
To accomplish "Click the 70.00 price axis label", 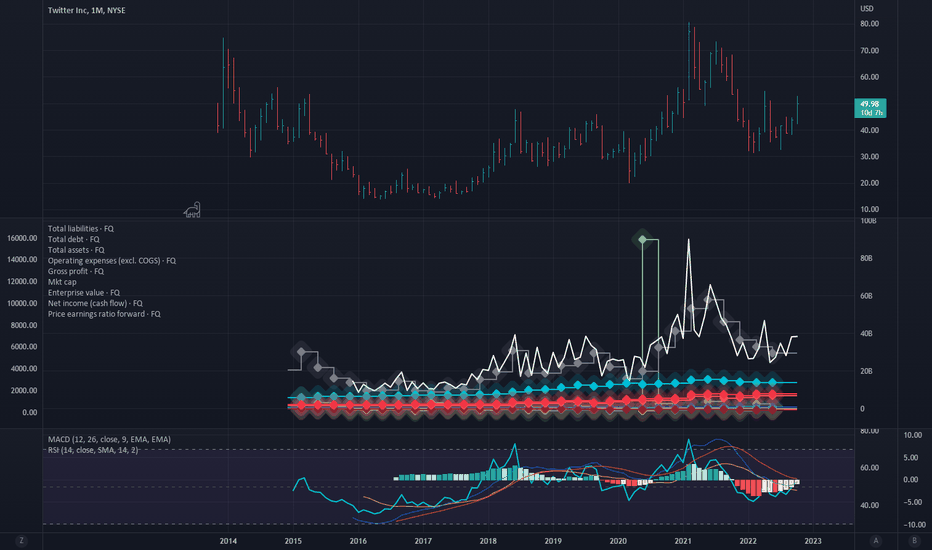I will pos(870,51).
